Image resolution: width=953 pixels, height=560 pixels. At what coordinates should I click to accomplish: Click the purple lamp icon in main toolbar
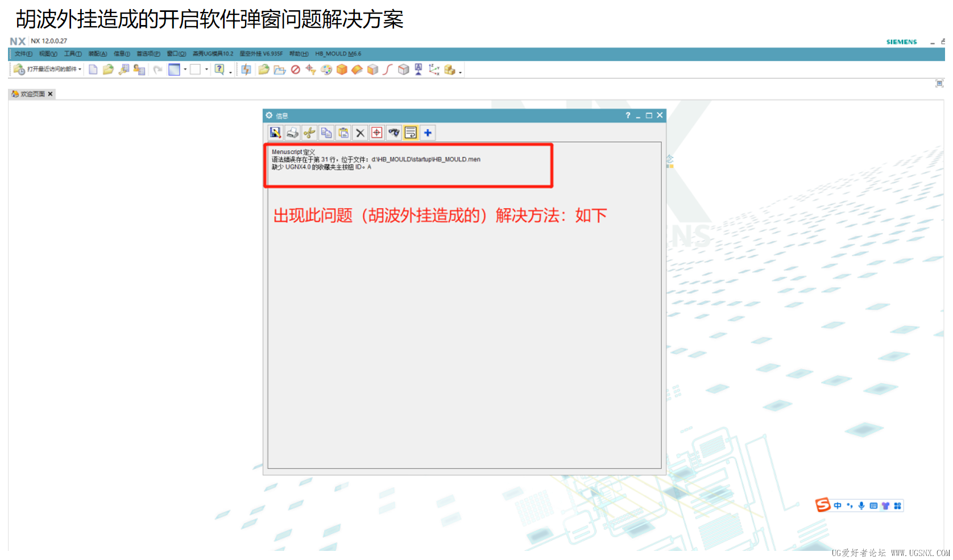coord(419,69)
